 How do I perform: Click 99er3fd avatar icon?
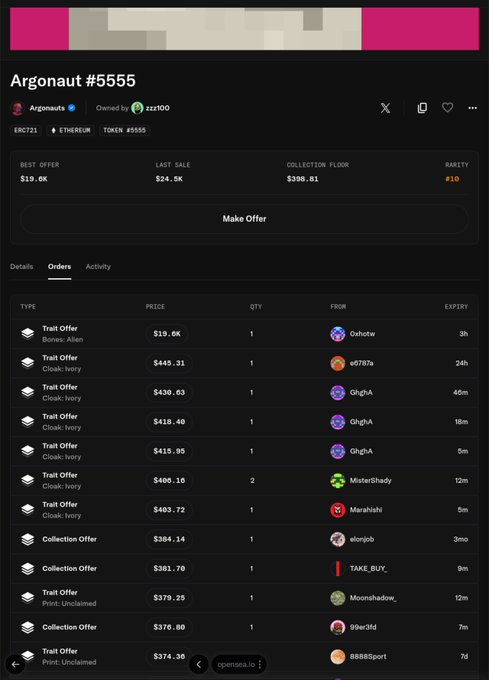[338, 627]
